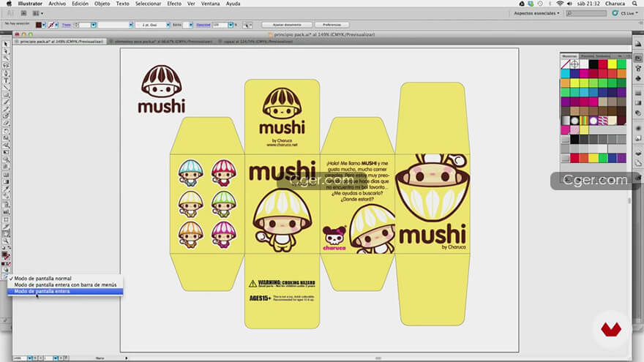Click the Preferencias button
Image resolution: width=644 pixels, height=362 pixels.
[332, 25]
